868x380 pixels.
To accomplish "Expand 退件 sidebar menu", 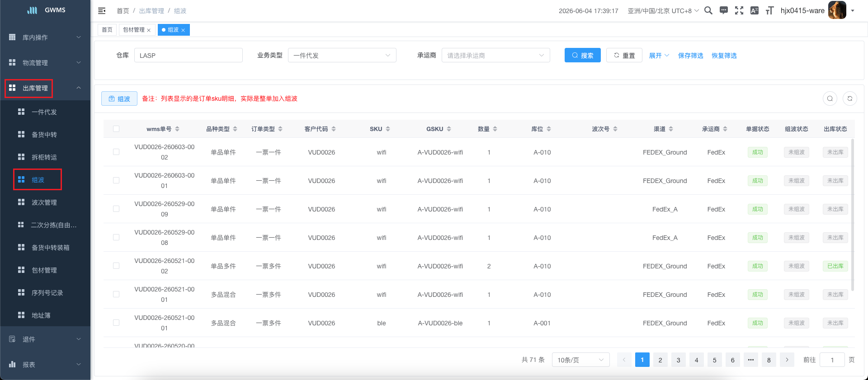I will point(45,339).
